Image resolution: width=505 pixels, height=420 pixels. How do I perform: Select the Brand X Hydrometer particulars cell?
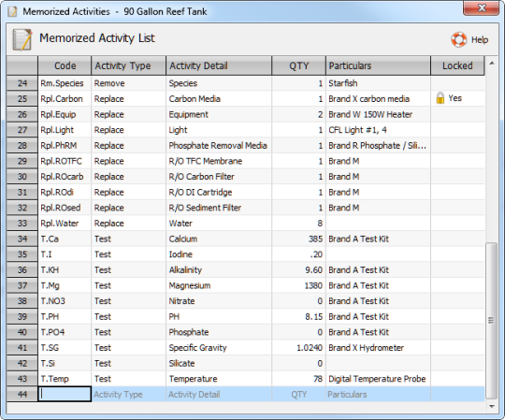tap(378, 348)
